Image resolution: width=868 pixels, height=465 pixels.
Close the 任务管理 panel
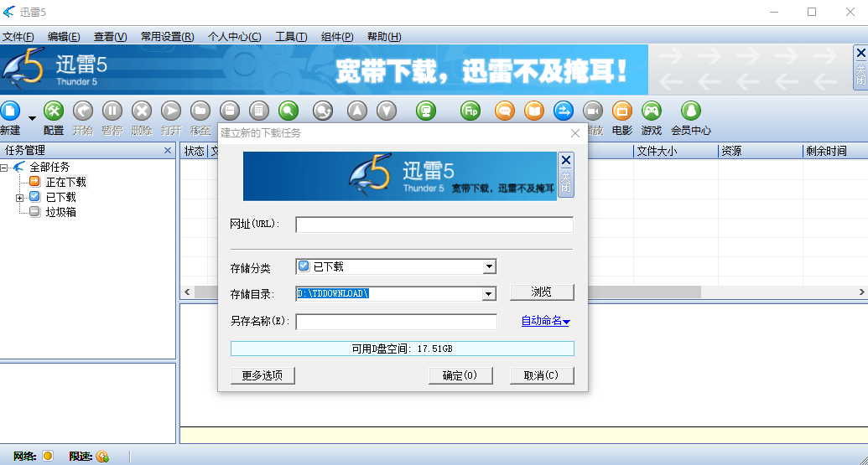pyautogui.click(x=168, y=151)
